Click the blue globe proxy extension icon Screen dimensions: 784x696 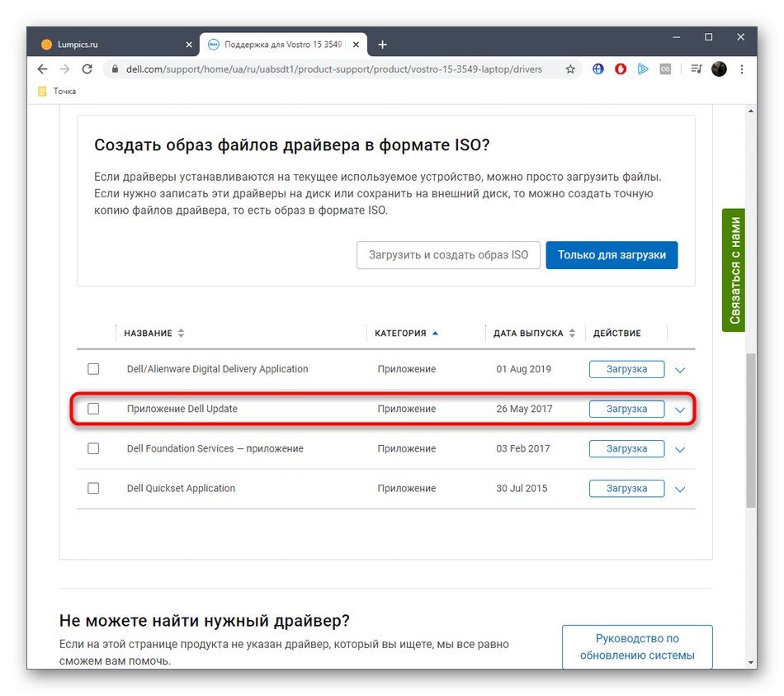[597, 69]
